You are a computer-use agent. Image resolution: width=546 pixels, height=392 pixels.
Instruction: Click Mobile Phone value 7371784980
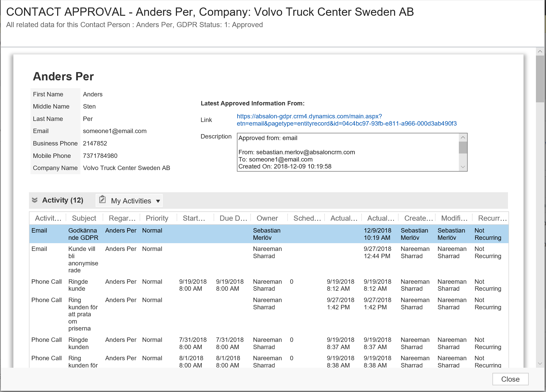click(x=100, y=156)
